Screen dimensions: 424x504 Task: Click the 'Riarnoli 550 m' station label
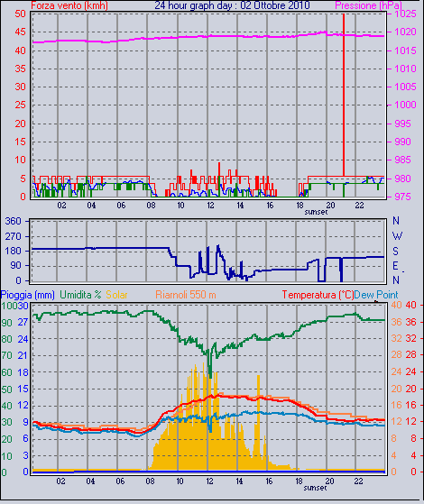(x=186, y=295)
